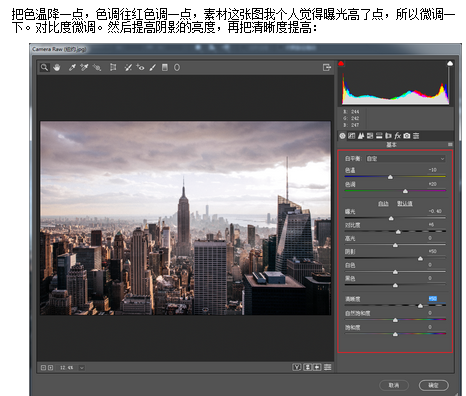This screenshot has width=466, height=396.
Task: Click the 自动 auto tone link
Action: click(x=383, y=203)
